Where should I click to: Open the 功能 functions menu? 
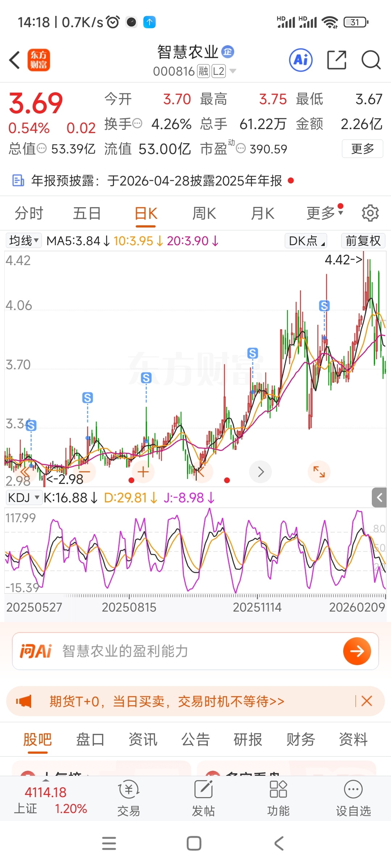tap(278, 799)
